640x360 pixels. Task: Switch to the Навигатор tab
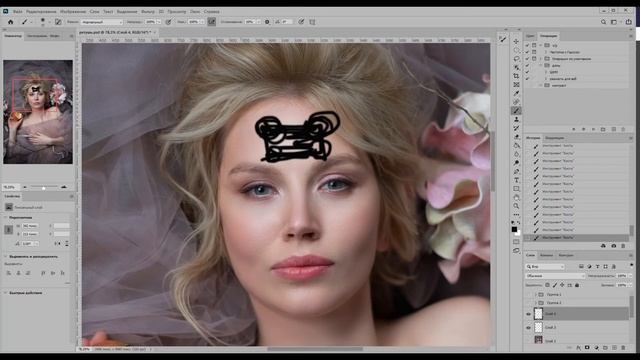tap(13, 36)
